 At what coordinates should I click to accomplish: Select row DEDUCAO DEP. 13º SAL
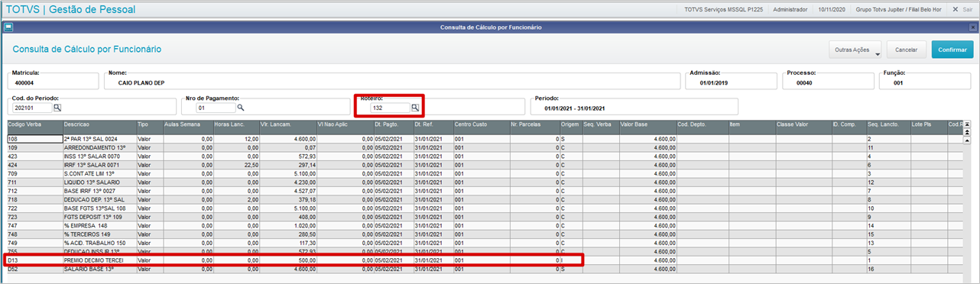tap(485, 199)
